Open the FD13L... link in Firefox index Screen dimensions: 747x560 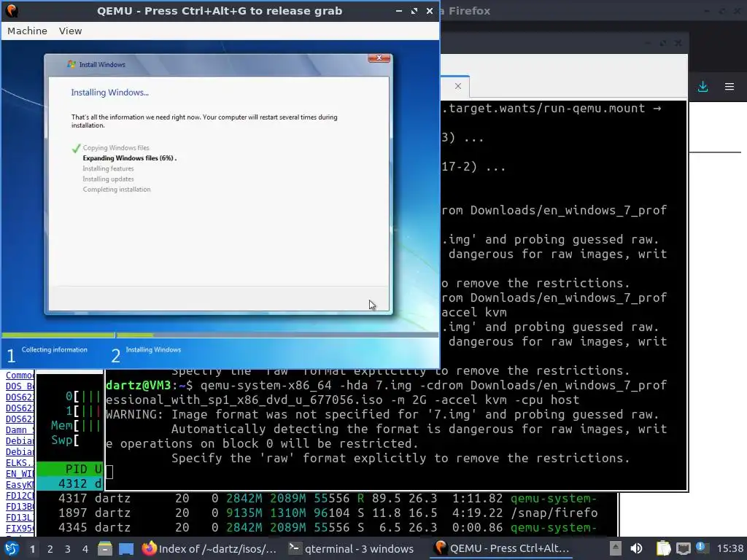(20, 518)
